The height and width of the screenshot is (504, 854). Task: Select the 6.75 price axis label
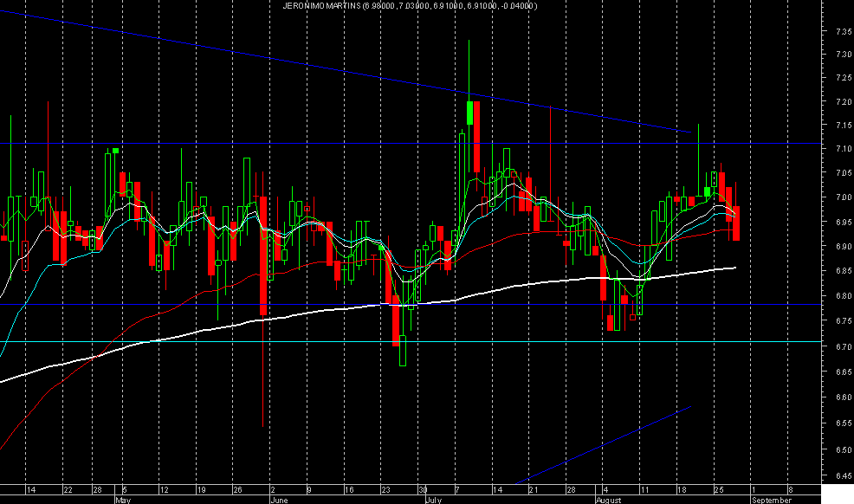(844, 321)
